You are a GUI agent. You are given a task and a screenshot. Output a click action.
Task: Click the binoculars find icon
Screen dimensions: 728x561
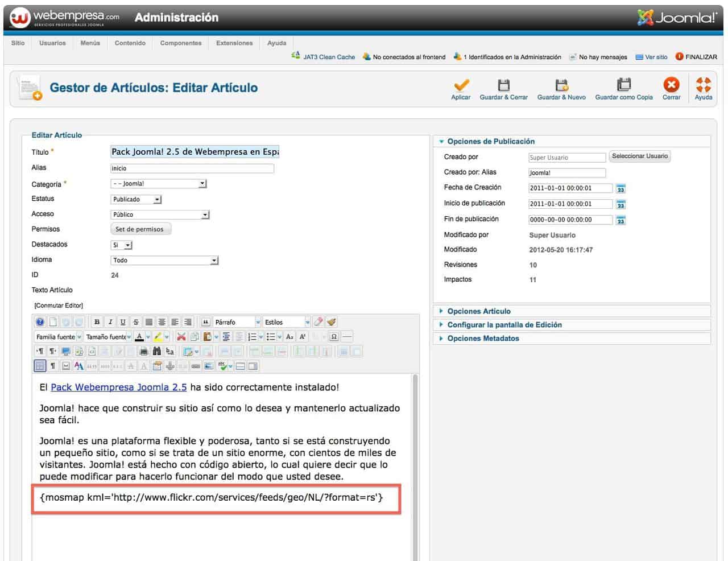point(157,352)
